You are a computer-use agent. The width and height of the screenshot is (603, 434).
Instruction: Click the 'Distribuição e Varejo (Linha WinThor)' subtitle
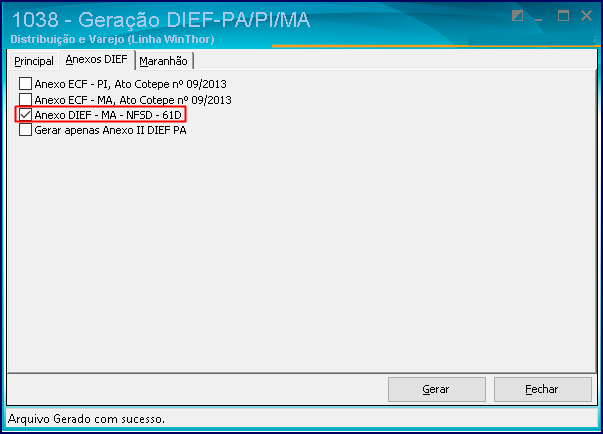click(112, 39)
